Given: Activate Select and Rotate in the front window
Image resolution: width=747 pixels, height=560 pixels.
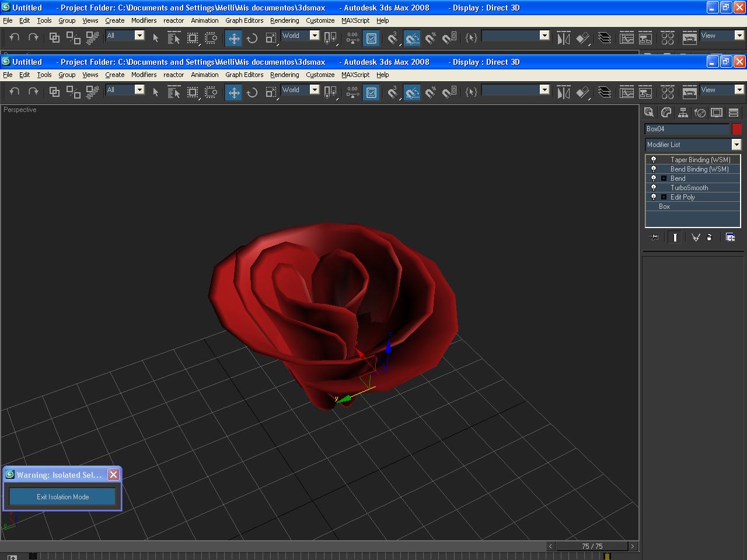Looking at the screenshot, I should [x=252, y=92].
